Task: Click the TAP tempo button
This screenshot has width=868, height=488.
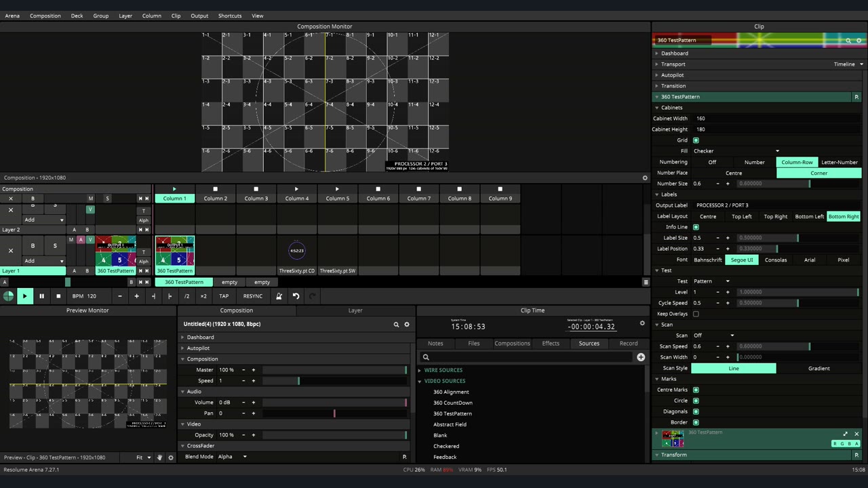Action: [x=224, y=296]
